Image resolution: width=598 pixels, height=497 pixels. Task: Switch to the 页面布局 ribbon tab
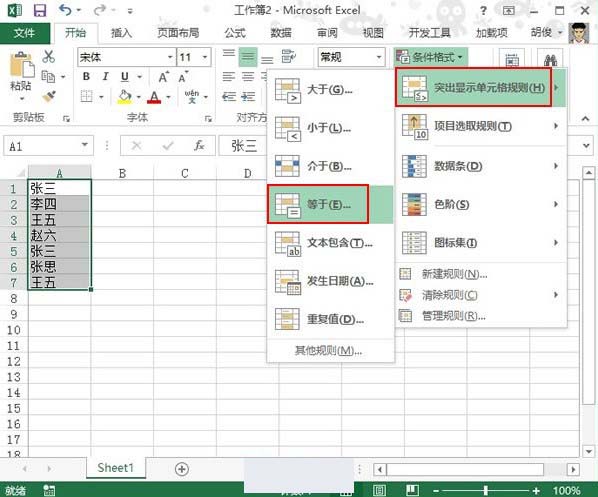pyautogui.click(x=178, y=33)
